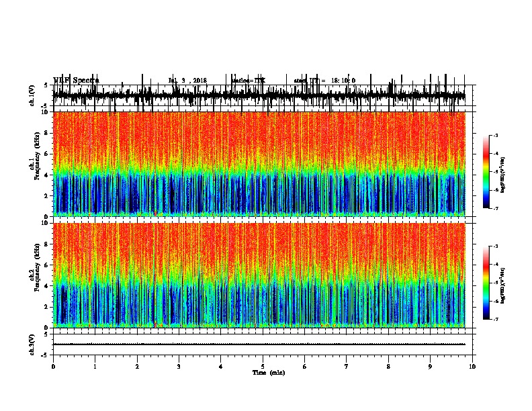This screenshot has width=532, height=411.
Task: Click the ch.2 "Frequency (kHz)" axis label
Action: [x=37, y=267]
